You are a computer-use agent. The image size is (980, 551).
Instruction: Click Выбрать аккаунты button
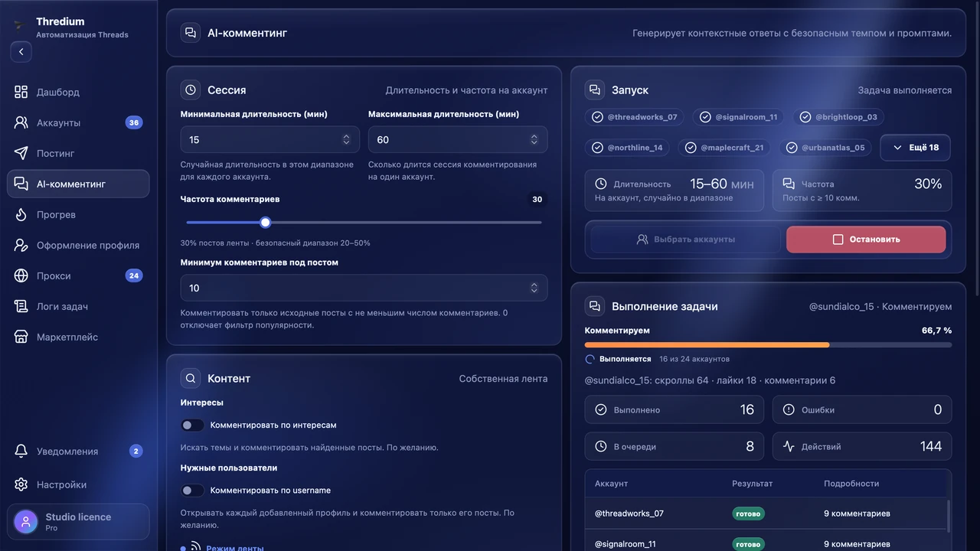tap(685, 240)
